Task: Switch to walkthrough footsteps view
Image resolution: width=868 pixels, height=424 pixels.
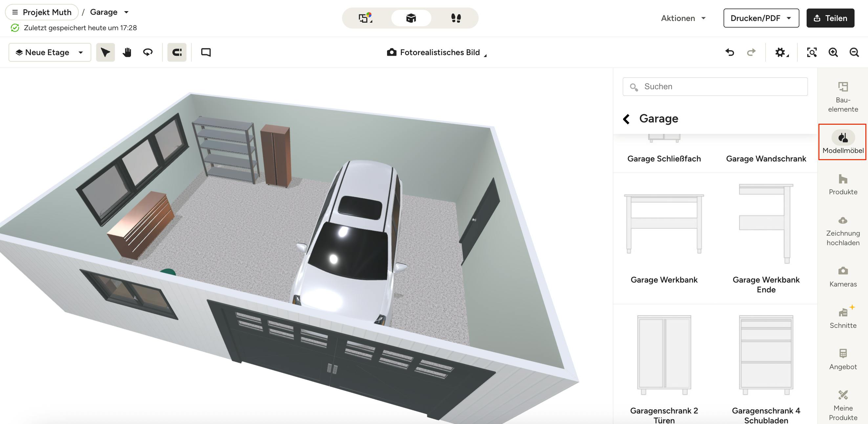Action: click(456, 18)
